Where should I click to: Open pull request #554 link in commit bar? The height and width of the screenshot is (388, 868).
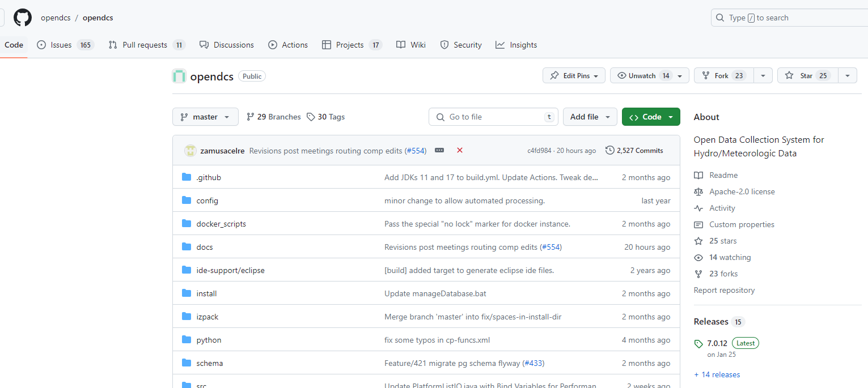tap(415, 151)
